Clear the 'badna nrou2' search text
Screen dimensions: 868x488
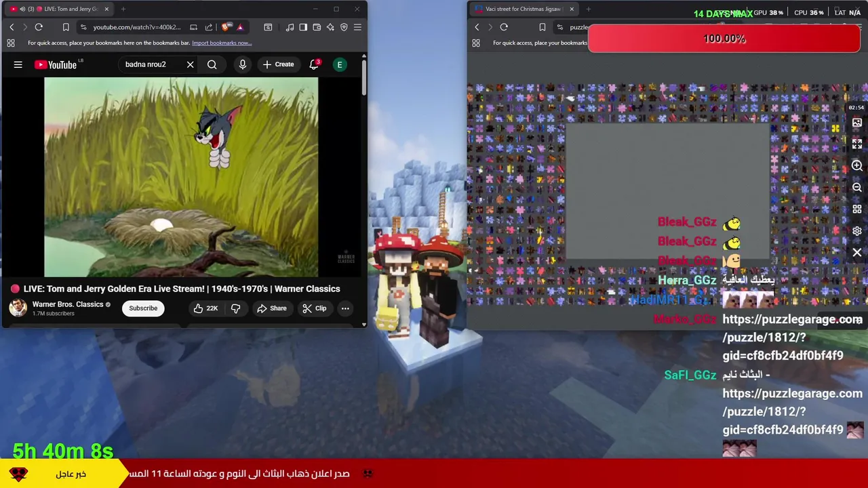click(x=190, y=64)
